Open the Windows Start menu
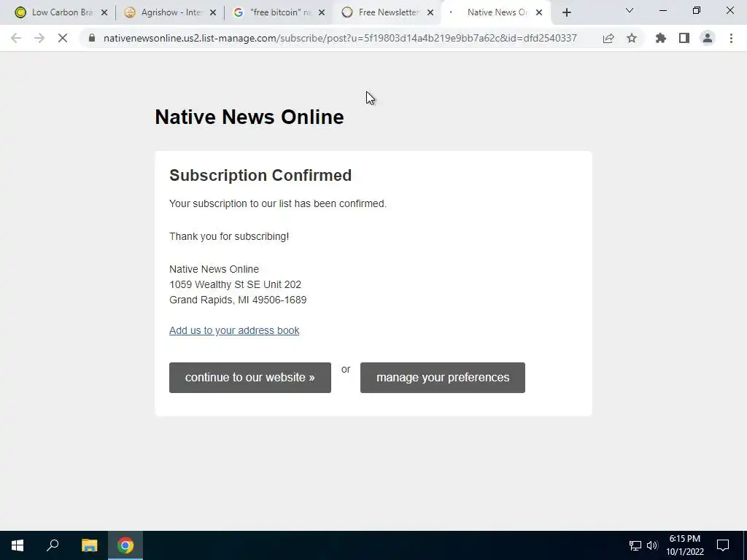747x560 pixels. pos(18,545)
